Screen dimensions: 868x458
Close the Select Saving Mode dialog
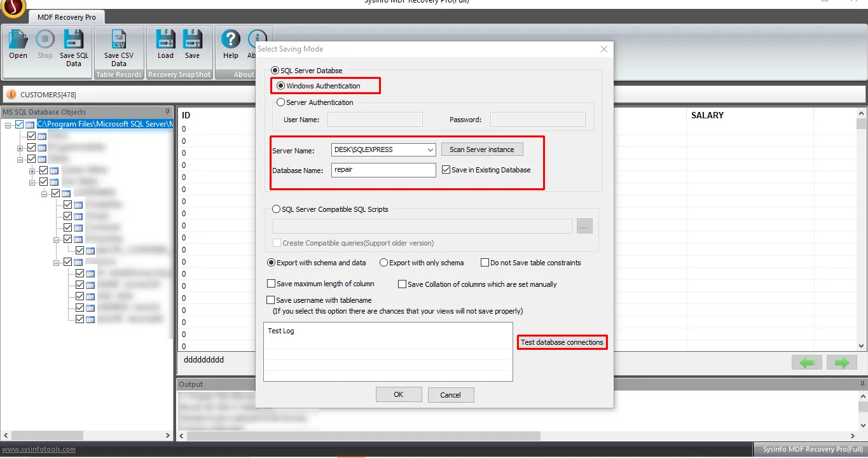604,49
